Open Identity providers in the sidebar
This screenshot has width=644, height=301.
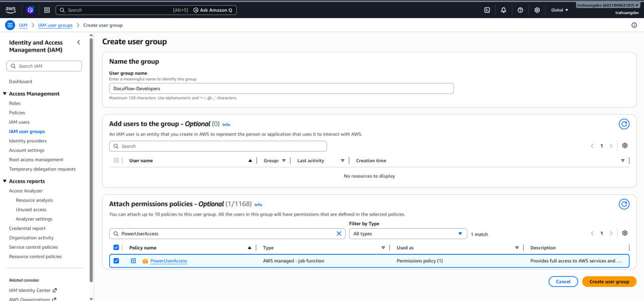28,141
